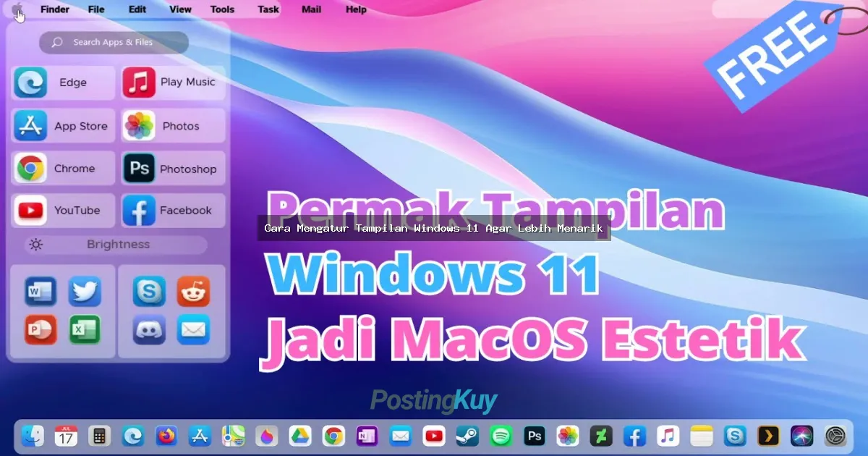Open the Photos tile in launcher panel
This screenshot has height=456, width=868.
[x=173, y=126]
